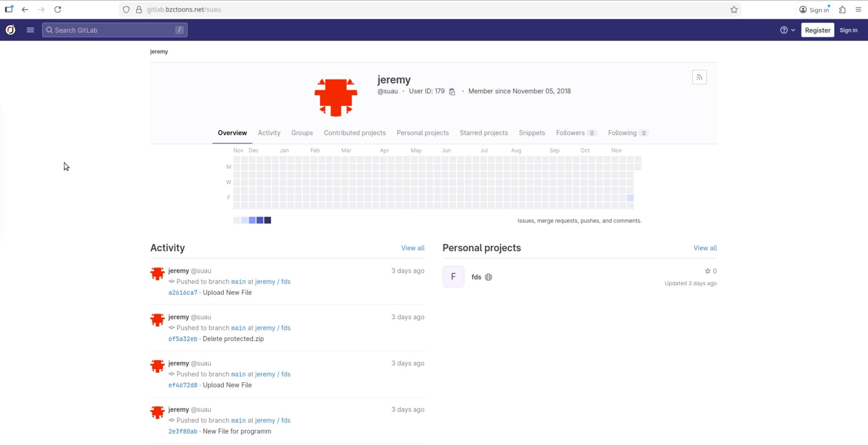868x445 pixels.
Task: Open the hamburger navigation menu
Action: (x=30, y=30)
